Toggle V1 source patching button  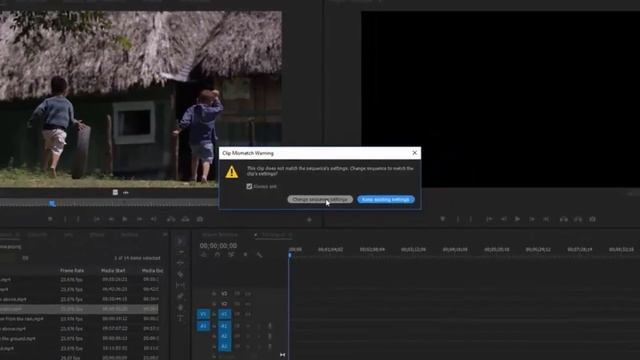[x=203, y=314]
